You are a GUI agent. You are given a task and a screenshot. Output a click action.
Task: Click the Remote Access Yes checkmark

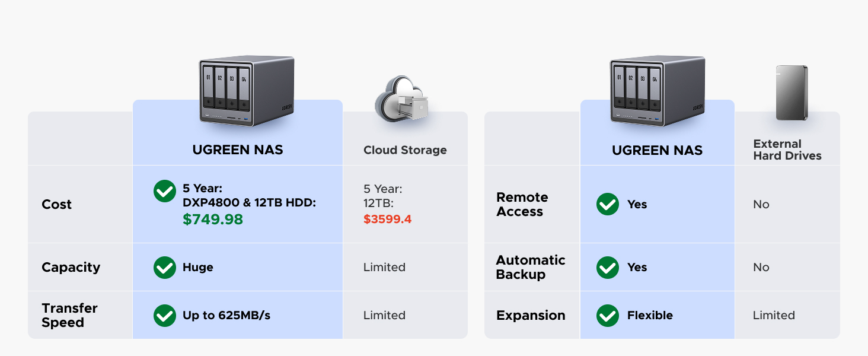point(607,205)
